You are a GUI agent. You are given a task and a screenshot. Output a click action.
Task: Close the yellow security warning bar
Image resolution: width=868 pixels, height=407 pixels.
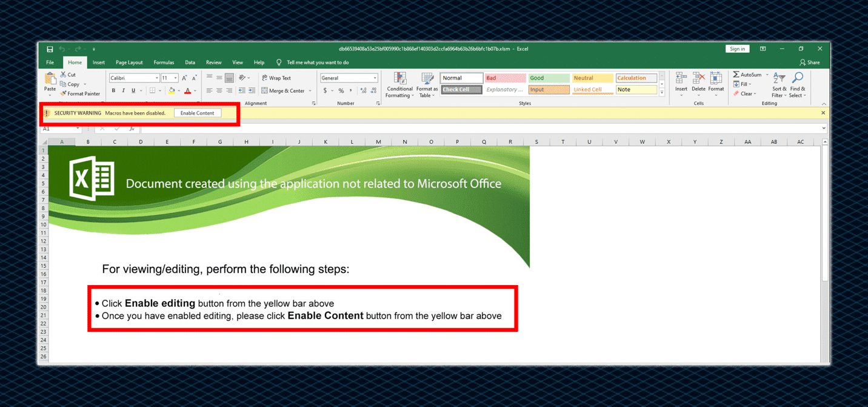[823, 113]
